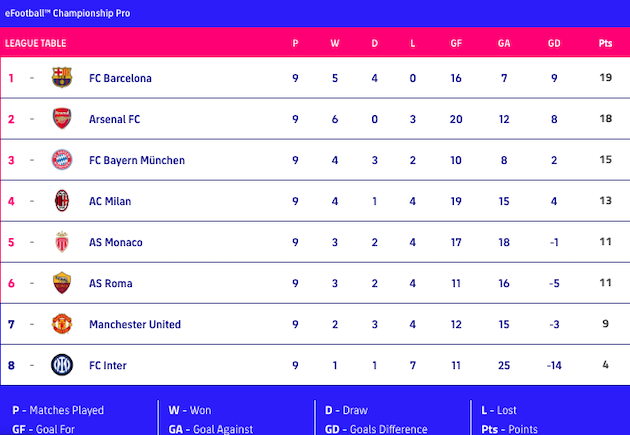The image size is (630, 435).
Task: Click the AS Roma club crest
Action: click(x=62, y=283)
